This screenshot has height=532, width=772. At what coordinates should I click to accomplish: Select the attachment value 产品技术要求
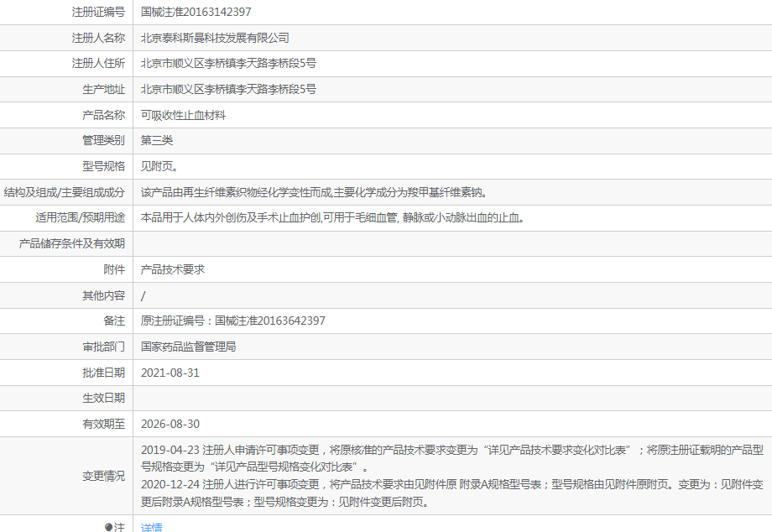(172, 269)
